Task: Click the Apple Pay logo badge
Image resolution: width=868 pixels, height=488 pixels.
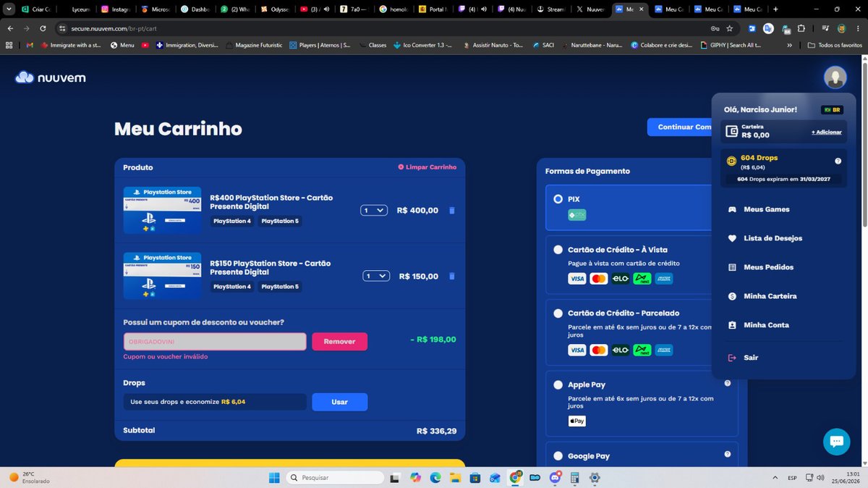Action: [x=576, y=421]
